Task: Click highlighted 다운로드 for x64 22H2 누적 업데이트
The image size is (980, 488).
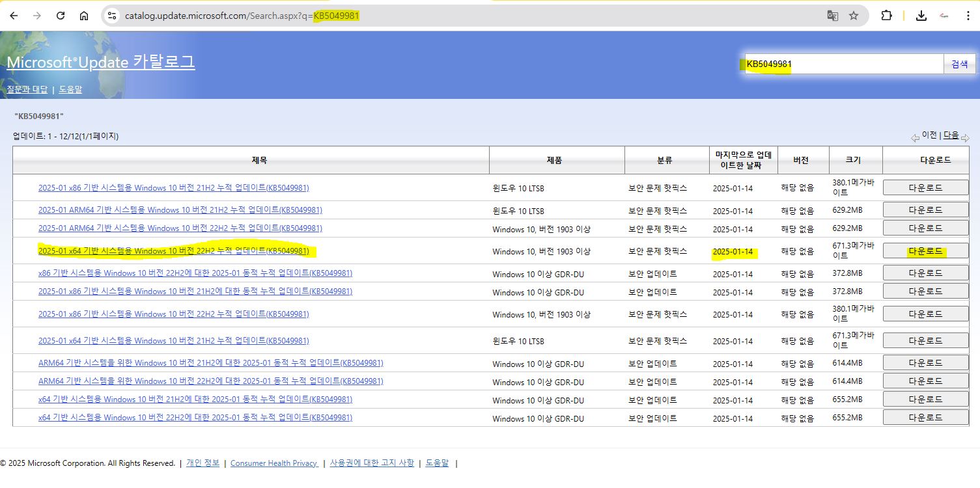Action: (x=925, y=251)
